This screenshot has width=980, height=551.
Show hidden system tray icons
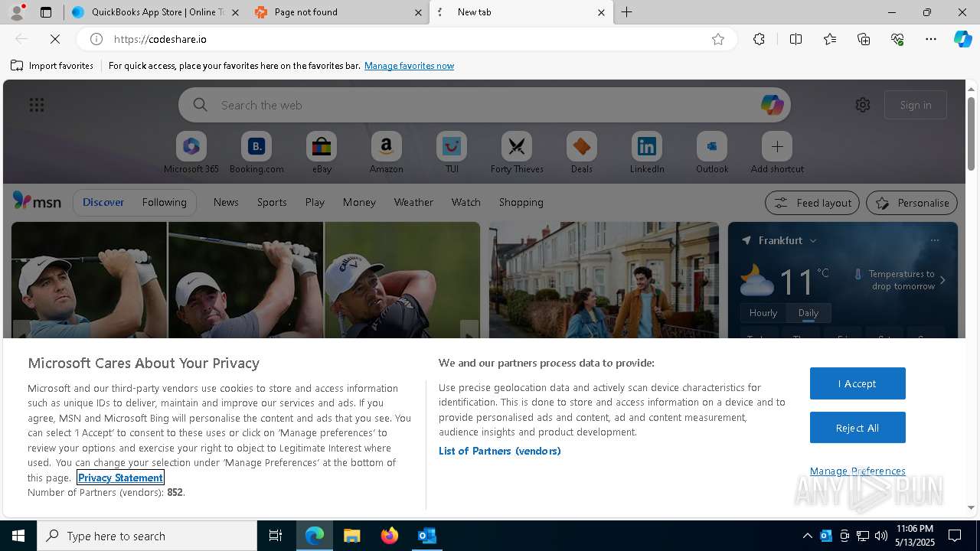click(x=807, y=536)
